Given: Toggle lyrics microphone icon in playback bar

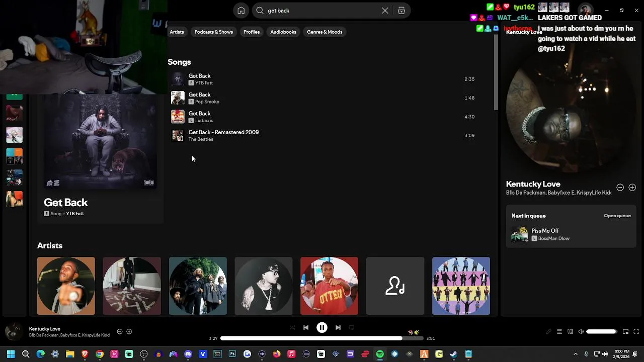Looking at the screenshot, I should point(549,331).
